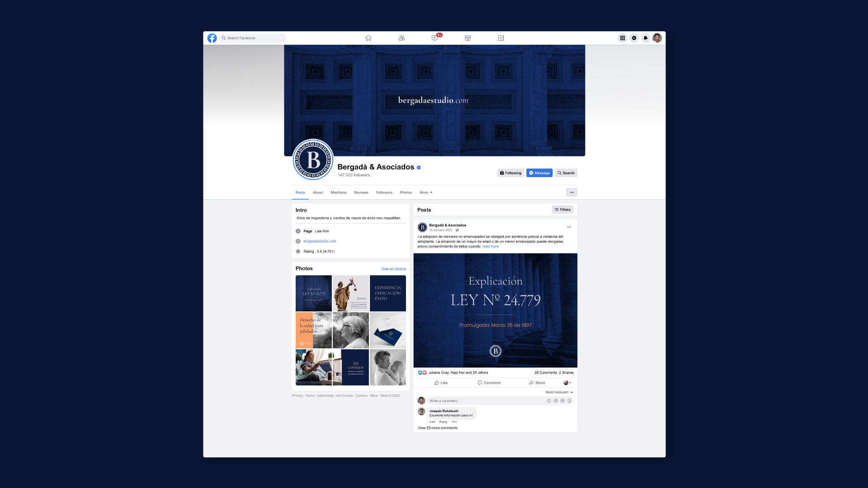This screenshot has width=868, height=488.
Task: Click the page Search button
Action: pyautogui.click(x=566, y=173)
